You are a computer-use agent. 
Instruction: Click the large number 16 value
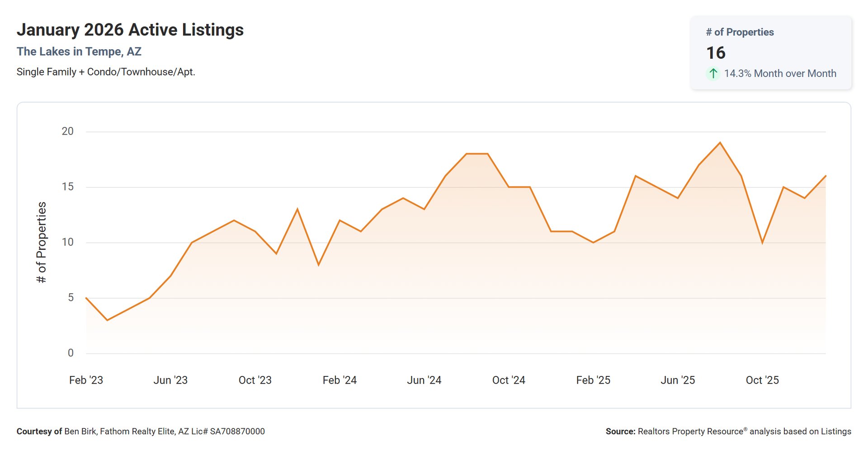716,53
